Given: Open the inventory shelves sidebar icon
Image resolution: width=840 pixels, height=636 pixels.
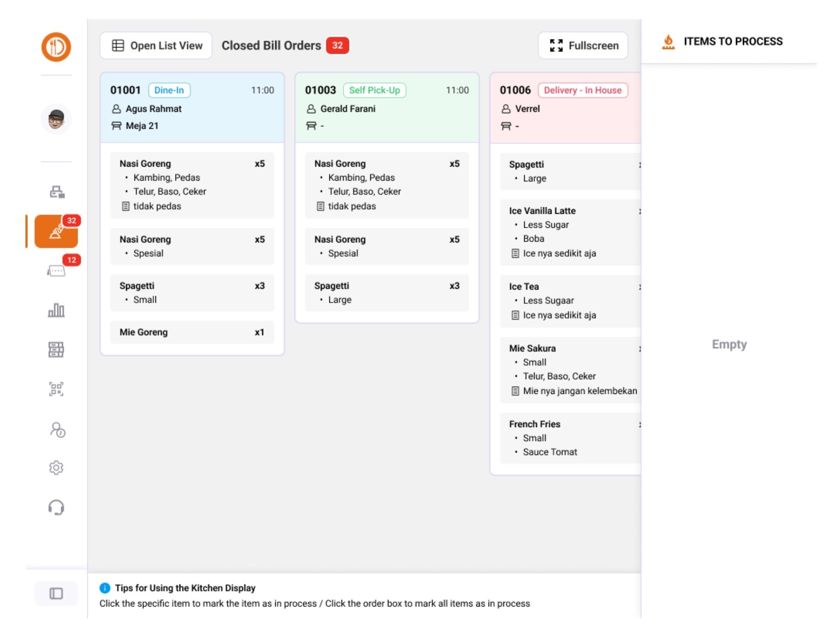Looking at the screenshot, I should click(x=56, y=350).
